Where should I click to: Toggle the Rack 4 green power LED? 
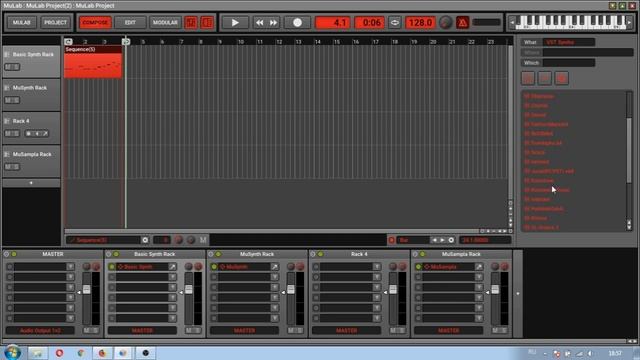click(x=320, y=254)
